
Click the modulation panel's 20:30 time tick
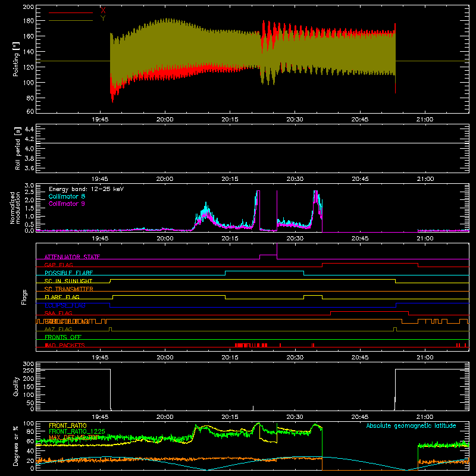point(295,239)
